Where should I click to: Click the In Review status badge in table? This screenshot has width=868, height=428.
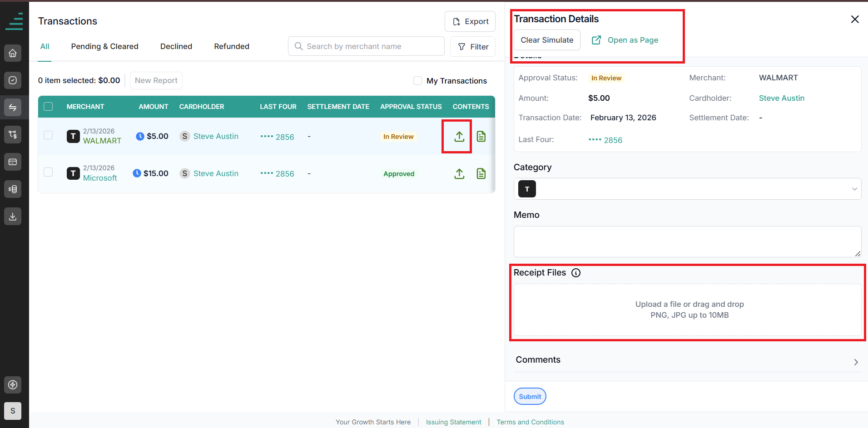(x=398, y=137)
